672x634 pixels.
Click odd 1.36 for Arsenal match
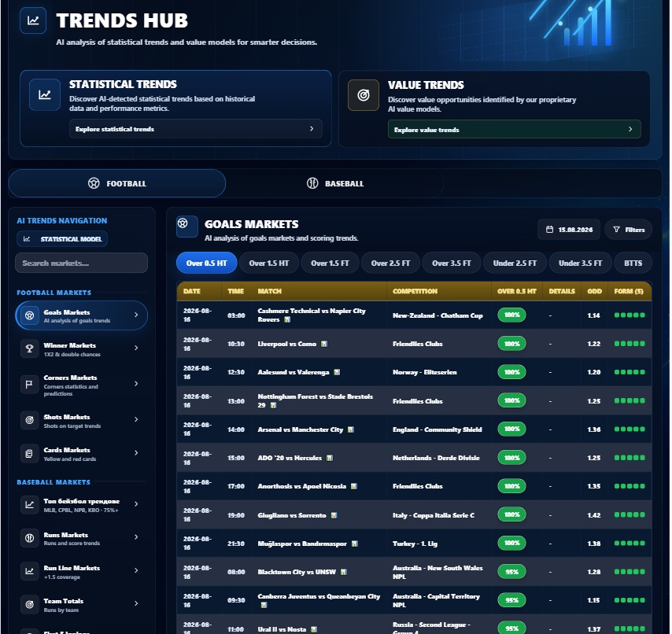pos(593,429)
